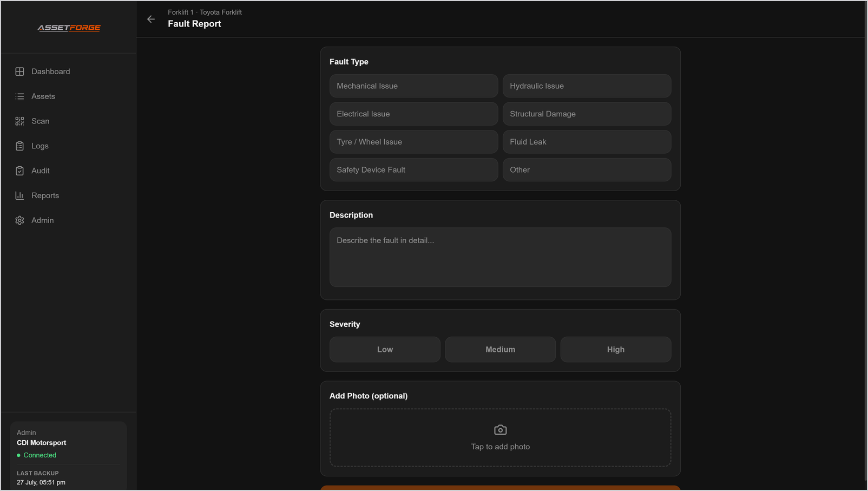Click the last backup date 27 July

coord(41,482)
